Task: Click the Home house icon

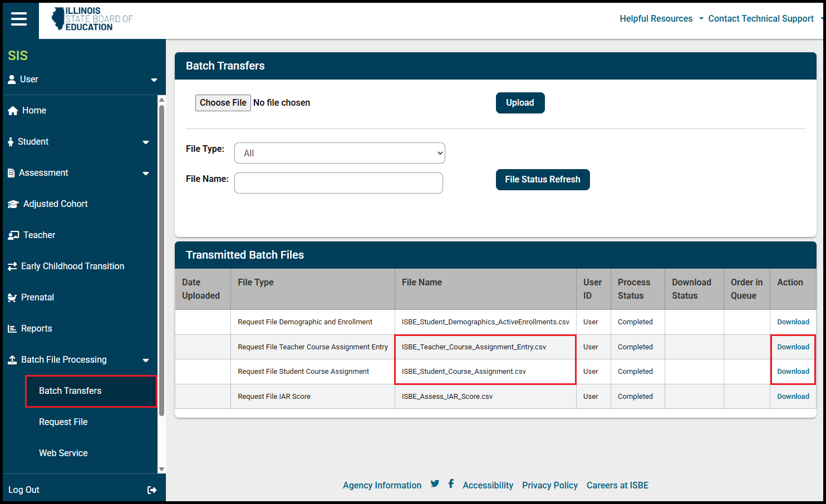Action: pos(13,111)
